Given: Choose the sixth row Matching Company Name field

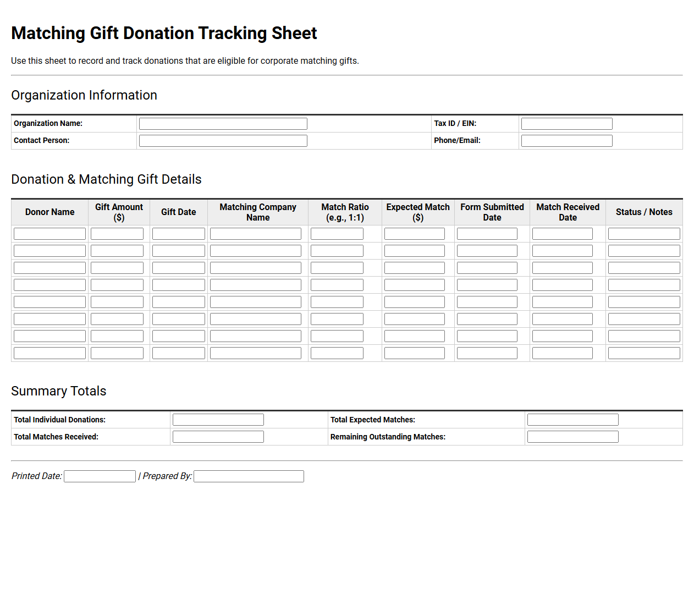Looking at the screenshot, I should tap(256, 319).
